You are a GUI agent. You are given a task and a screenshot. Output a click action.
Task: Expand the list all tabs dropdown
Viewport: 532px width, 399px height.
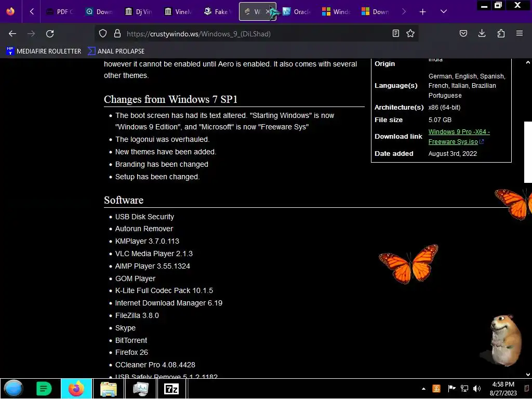444,11
